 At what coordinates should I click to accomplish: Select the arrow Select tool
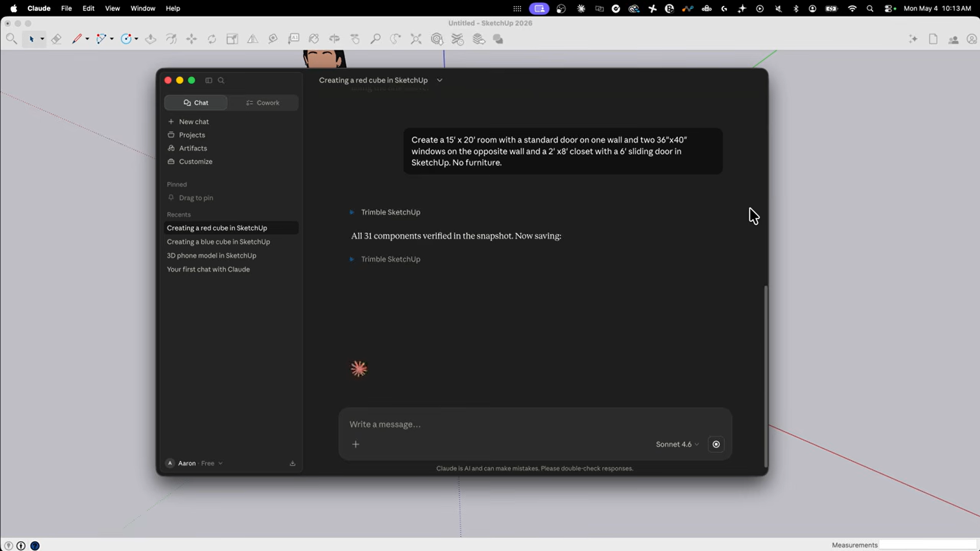[31, 39]
